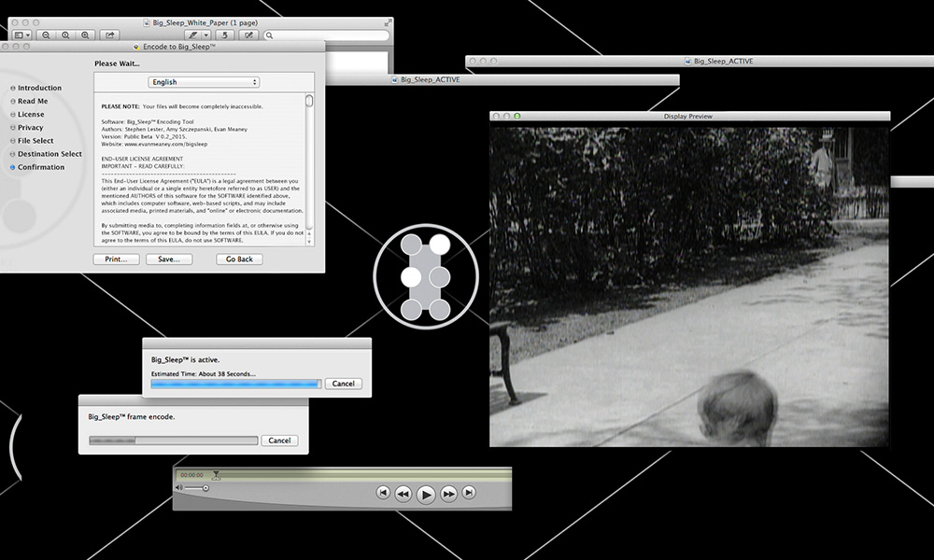Click the Encode to Big_Sleep window title
The width and height of the screenshot is (934, 560).
pyautogui.click(x=179, y=47)
